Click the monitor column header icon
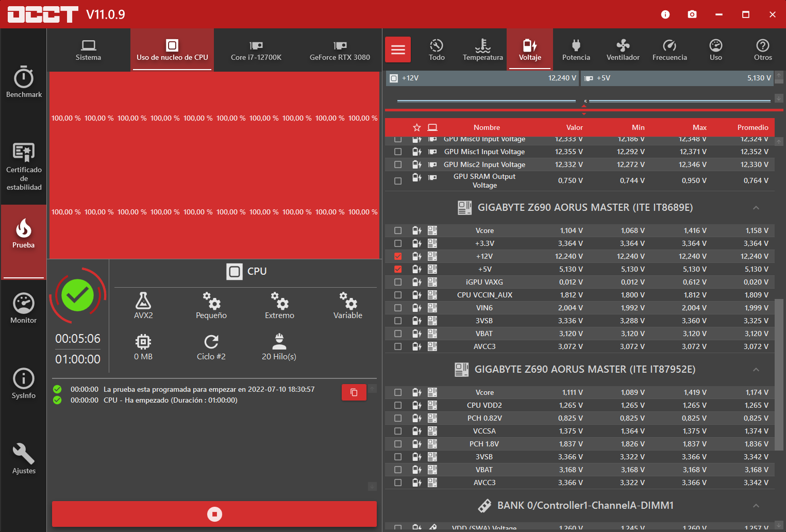The image size is (786, 532). tap(432, 127)
